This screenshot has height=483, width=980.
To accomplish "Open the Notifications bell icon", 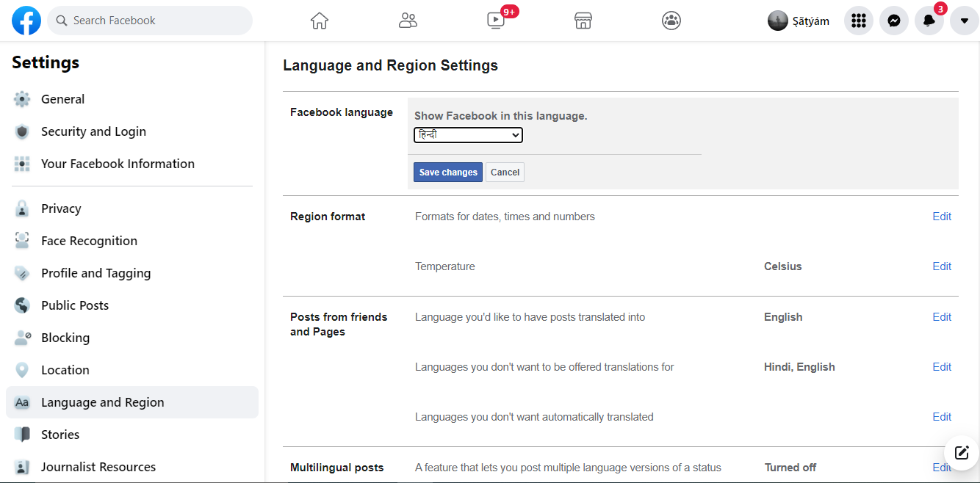I will pyautogui.click(x=929, y=21).
